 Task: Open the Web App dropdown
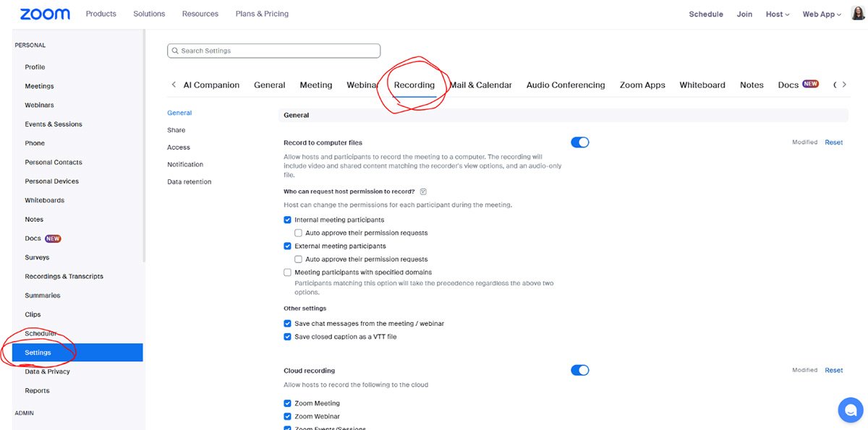point(821,14)
